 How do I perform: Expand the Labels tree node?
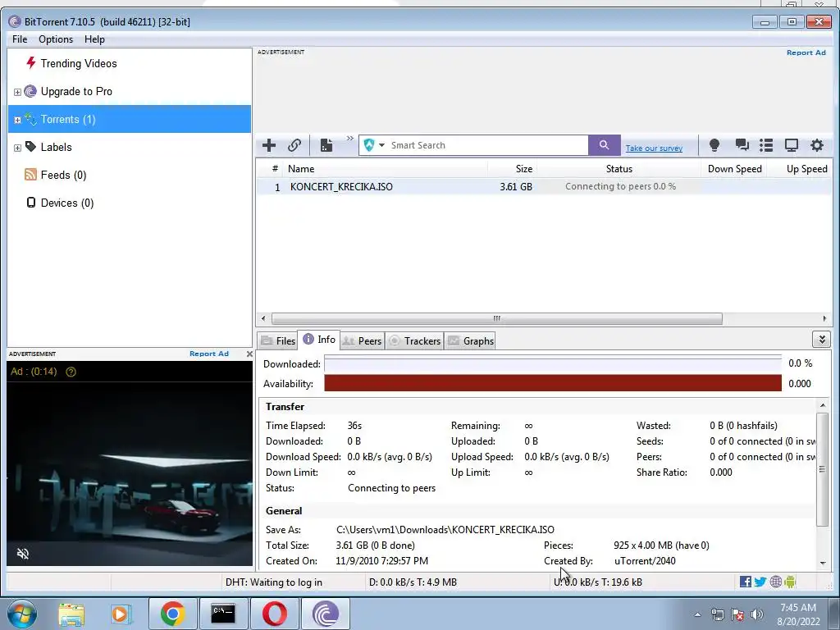(17, 148)
